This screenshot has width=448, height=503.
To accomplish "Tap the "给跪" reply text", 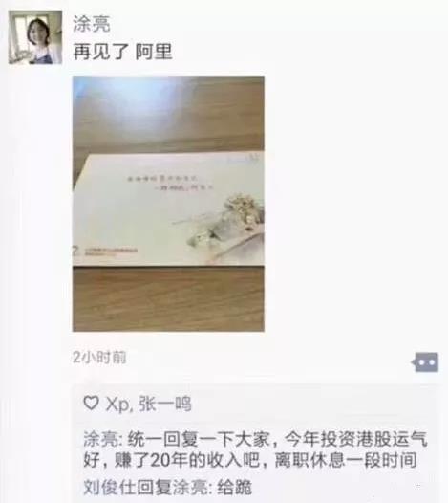I will [235, 488].
